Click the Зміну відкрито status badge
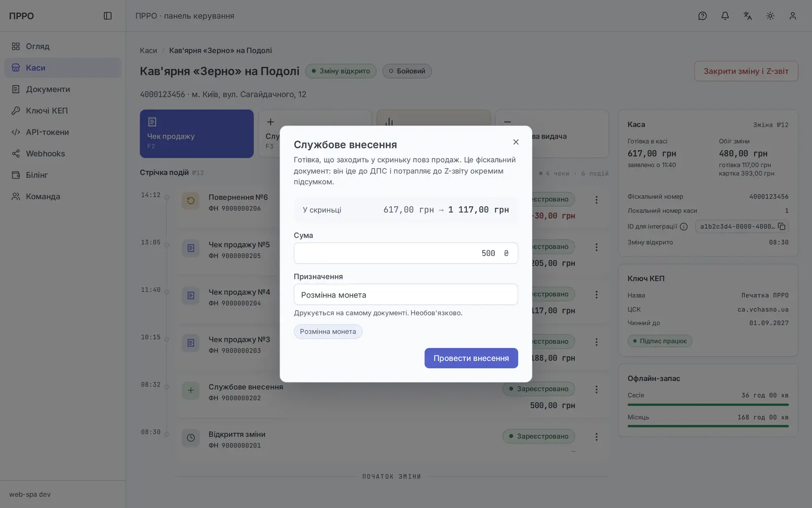The image size is (812, 508). click(x=341, y=71)
